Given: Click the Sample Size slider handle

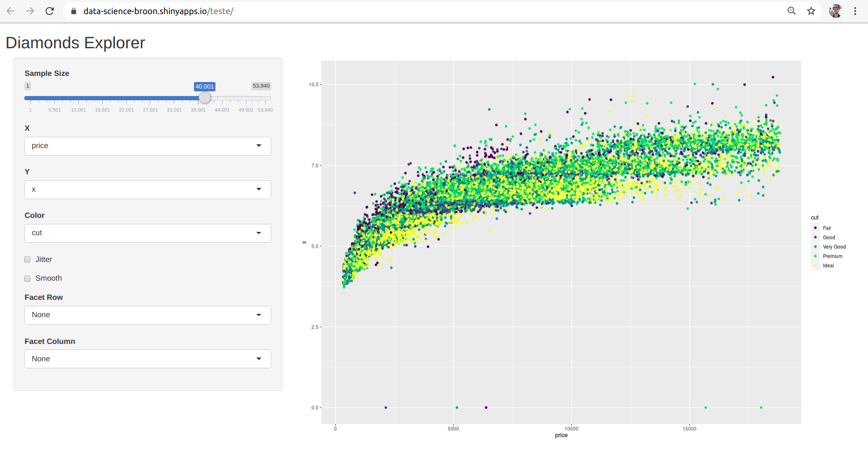Looking at the screenshot, I should 205,98.
